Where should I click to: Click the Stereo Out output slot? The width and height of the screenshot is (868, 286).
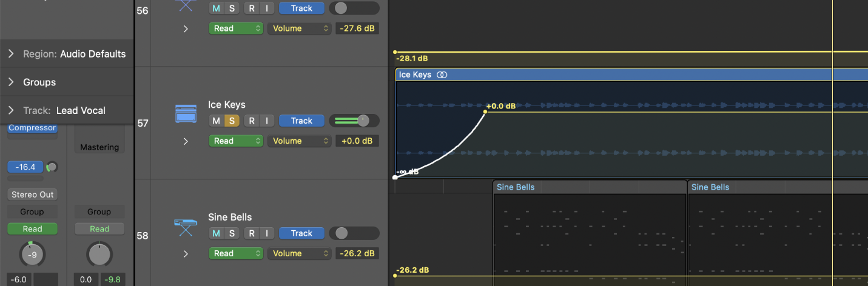pyautogui.click(x=32, y=195)
